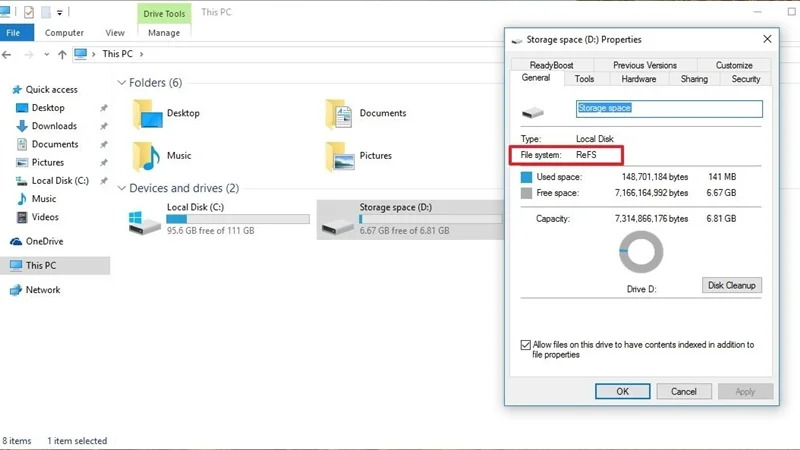Open the Computer ribbon tab
Viewport: 800px width, 450px height.
point(64,33)
